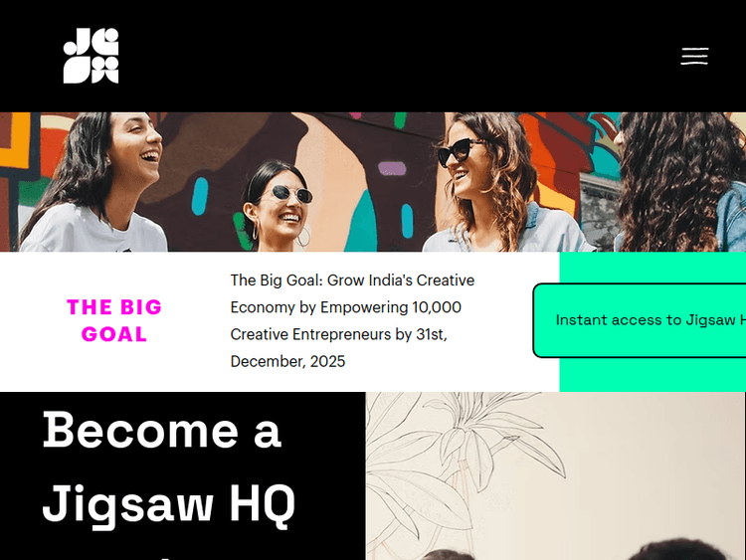The height and width of the screenshot is (560, 746).
Task: Click the Big Goal description paragraph
Action: [352, 320]
